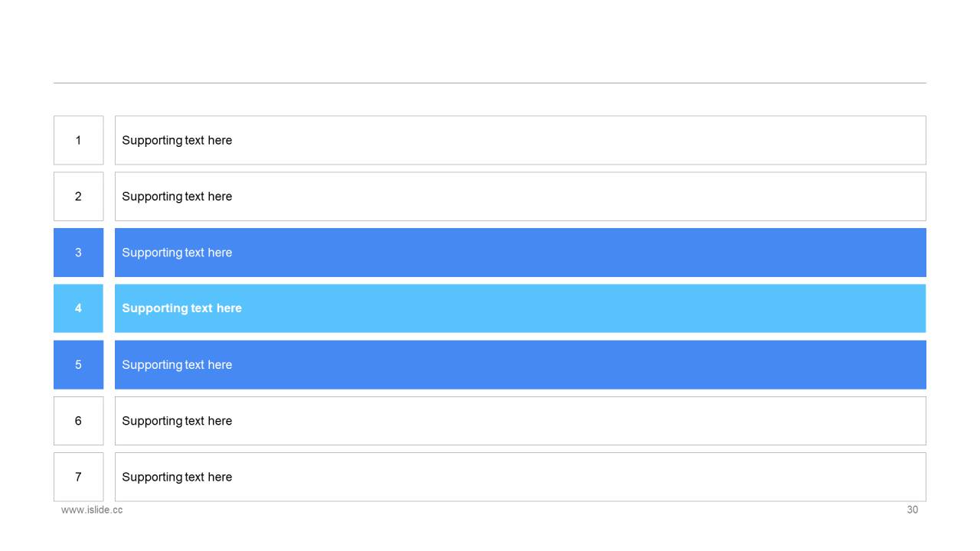Click "Supporting text here" in row 7
Viewport: 980px width, 551px height.
[177, 477]
